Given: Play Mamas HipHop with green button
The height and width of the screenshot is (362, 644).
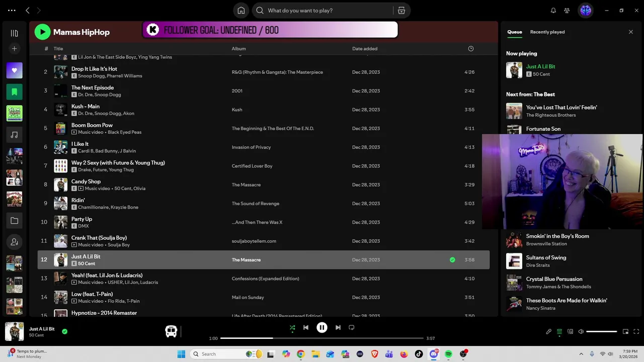Looking at the screenshot, I should coord(42,32).
